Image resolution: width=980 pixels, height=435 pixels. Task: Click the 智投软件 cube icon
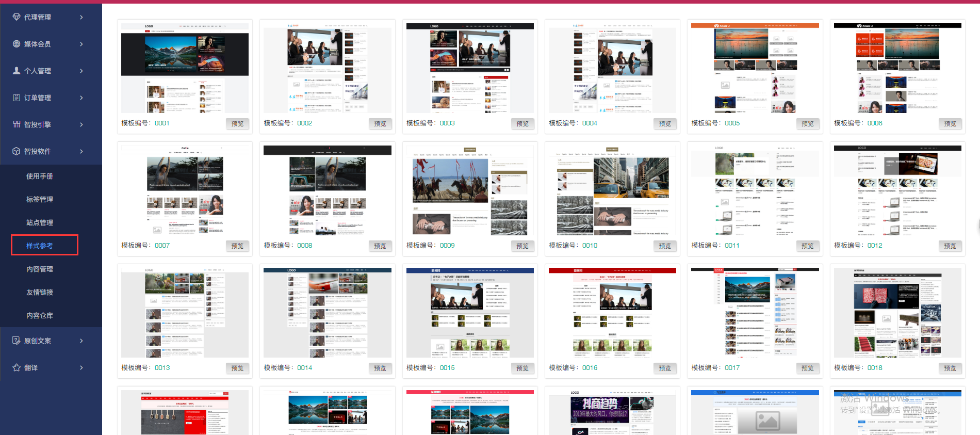[17, 151]
